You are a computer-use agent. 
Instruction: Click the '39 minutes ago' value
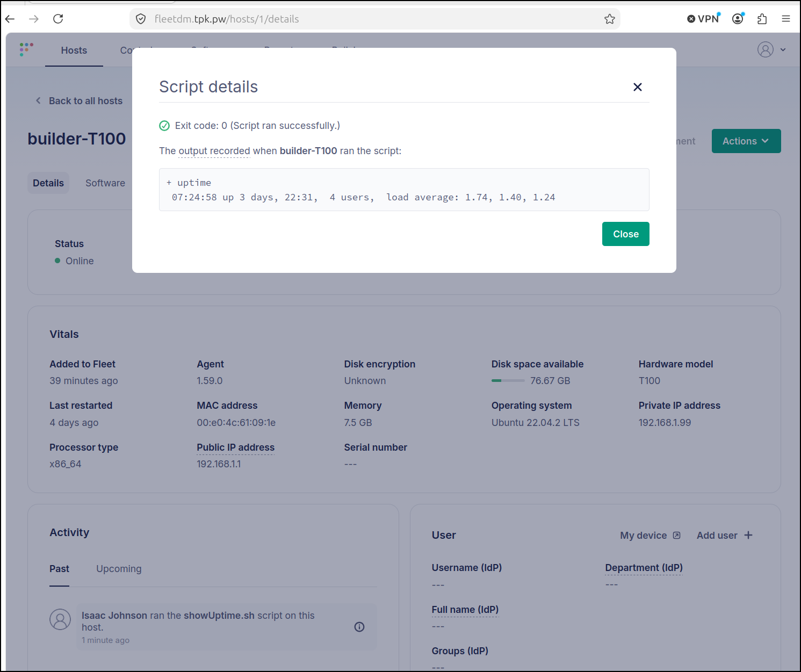pyautogui.click(x=84, y=381)
